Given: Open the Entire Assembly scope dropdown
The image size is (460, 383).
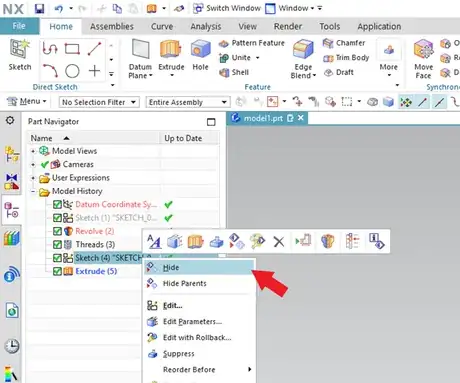Looking at the screenshot, I should [188, 102].
